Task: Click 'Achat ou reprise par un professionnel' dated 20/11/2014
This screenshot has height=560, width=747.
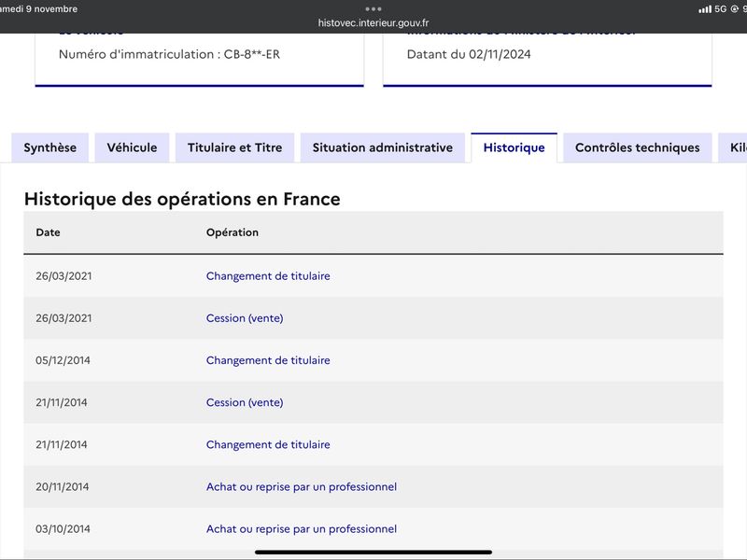Action: pyautogui.click(x=302, y=486)
